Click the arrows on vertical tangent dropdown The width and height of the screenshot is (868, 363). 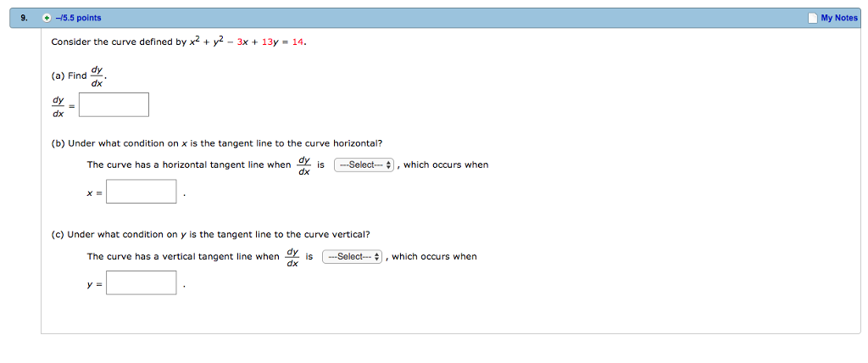[x=377, y=257]
